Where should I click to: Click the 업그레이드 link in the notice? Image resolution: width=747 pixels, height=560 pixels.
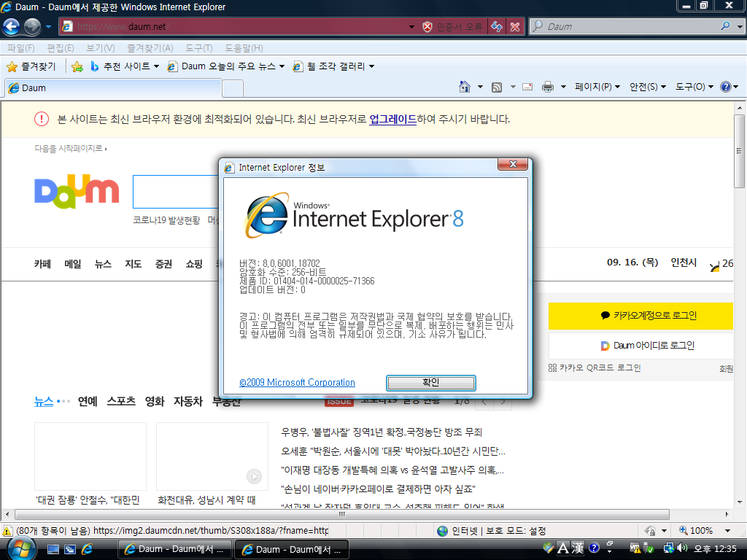click(393, 119)
